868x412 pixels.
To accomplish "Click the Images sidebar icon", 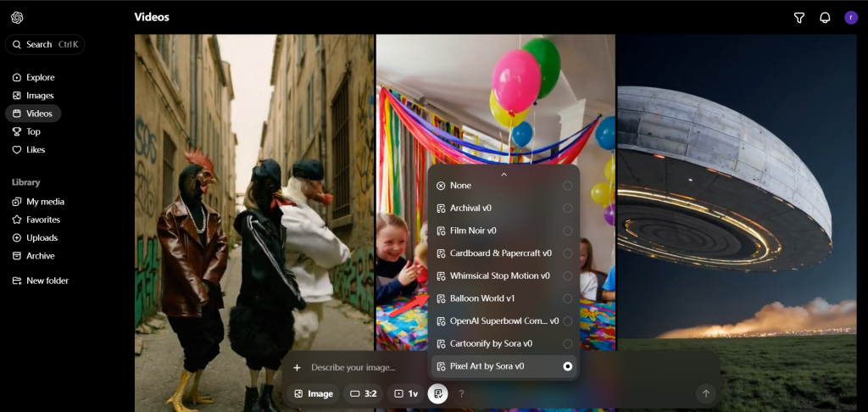I will click(17, 95).
